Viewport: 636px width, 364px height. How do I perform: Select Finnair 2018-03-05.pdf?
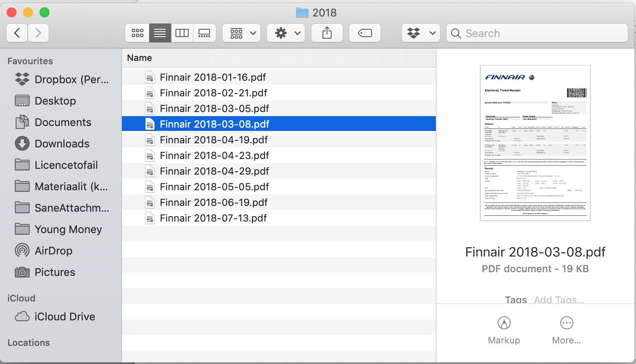click(x=279, y=108)
